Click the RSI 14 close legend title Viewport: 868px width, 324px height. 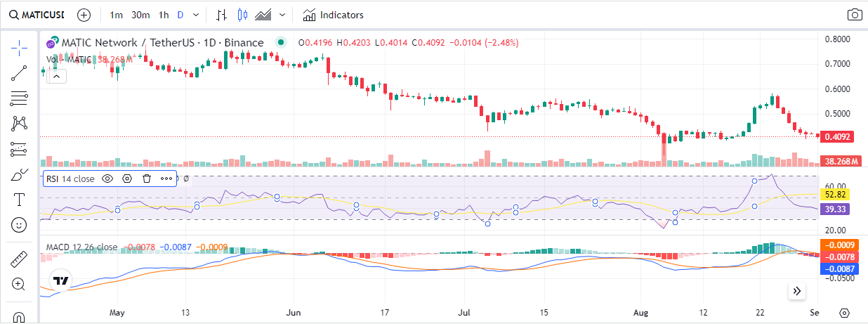point(70,179)
